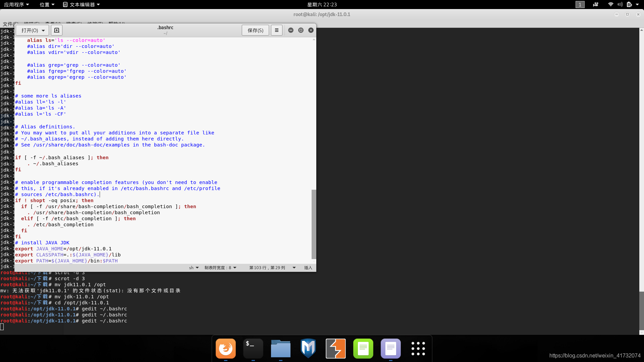
Task: Open the 打开(O) file dropdown
Action: click(32, 30)
